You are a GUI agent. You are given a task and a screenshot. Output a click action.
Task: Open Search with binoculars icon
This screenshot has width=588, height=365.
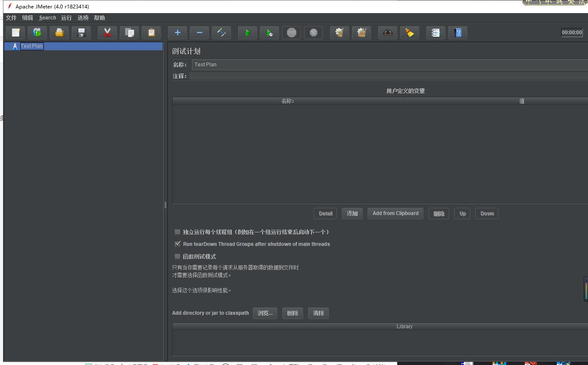pyautogui.click(x=387, y=33)
